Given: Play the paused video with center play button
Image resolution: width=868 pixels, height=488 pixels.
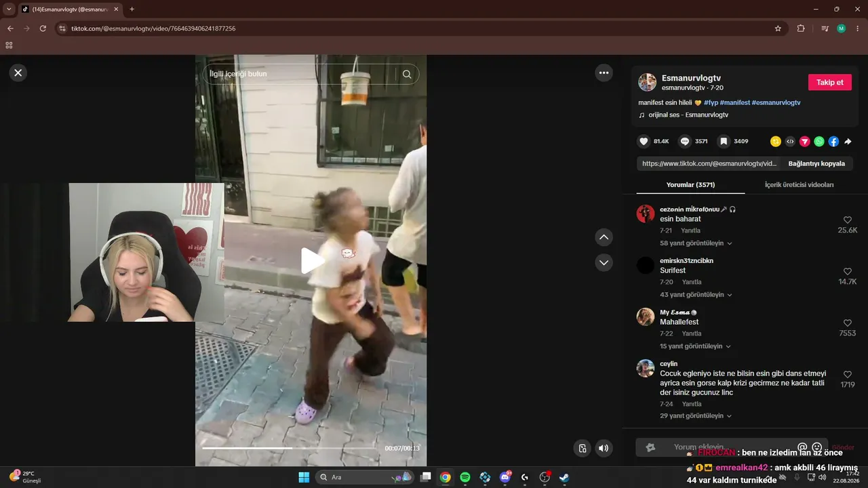Looking at the screenshot, I should (x=312, y=261).
